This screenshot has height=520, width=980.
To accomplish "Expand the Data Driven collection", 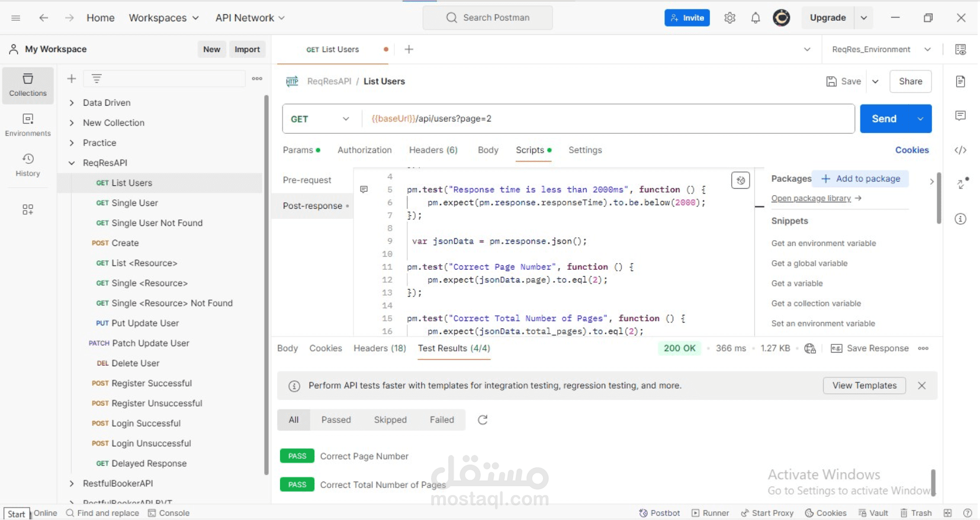I will pos(72,103).
